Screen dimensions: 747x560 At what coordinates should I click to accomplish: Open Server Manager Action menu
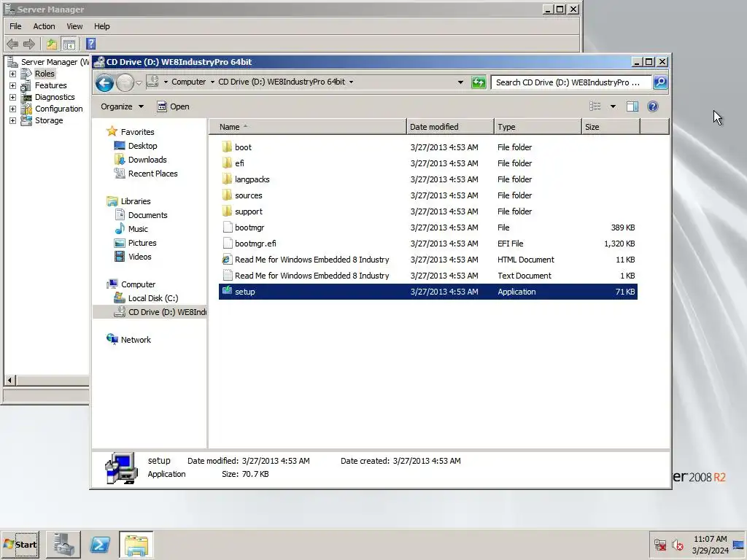click(44, 26)
